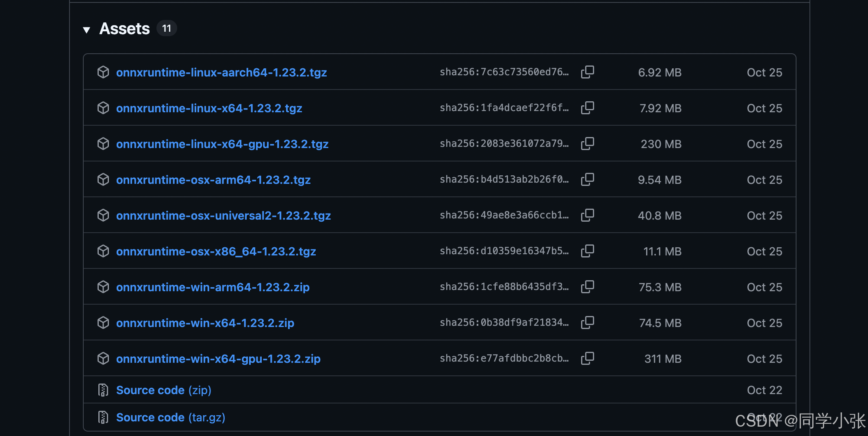This screenshot has width=868, height=436.
Task: Click package icon beside osx-arm64 asset
Action: 103,179
